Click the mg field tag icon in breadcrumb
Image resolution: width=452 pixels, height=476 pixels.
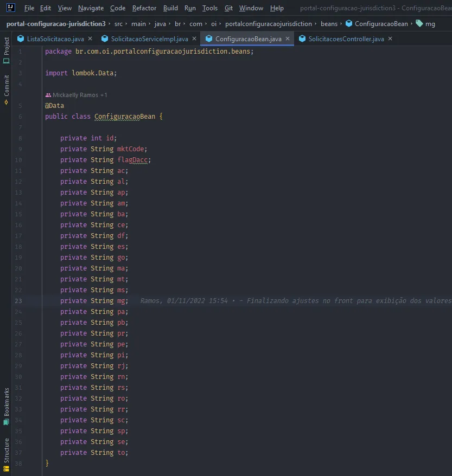coord(419,24)
